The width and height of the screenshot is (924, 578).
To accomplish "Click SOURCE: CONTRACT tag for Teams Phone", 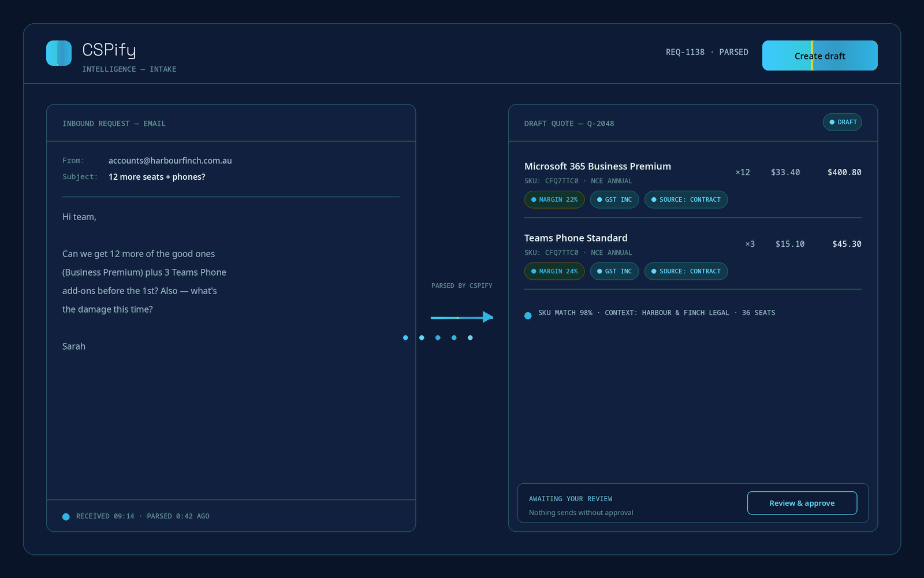I will 686,271.
